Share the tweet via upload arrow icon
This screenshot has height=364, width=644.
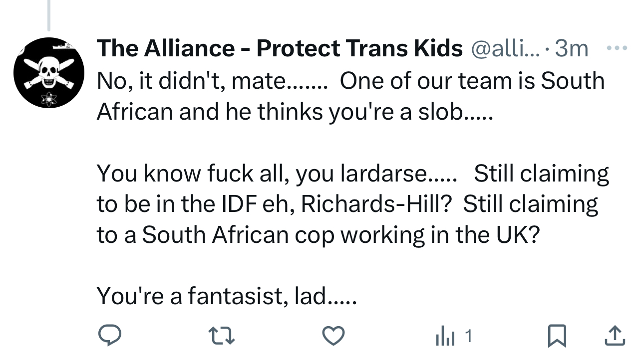(x=614, y=337)
